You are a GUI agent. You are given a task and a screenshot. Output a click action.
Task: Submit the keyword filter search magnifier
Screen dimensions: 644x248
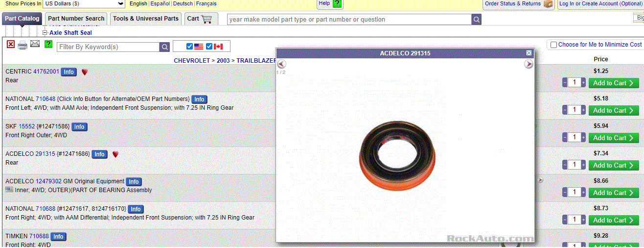165,47
